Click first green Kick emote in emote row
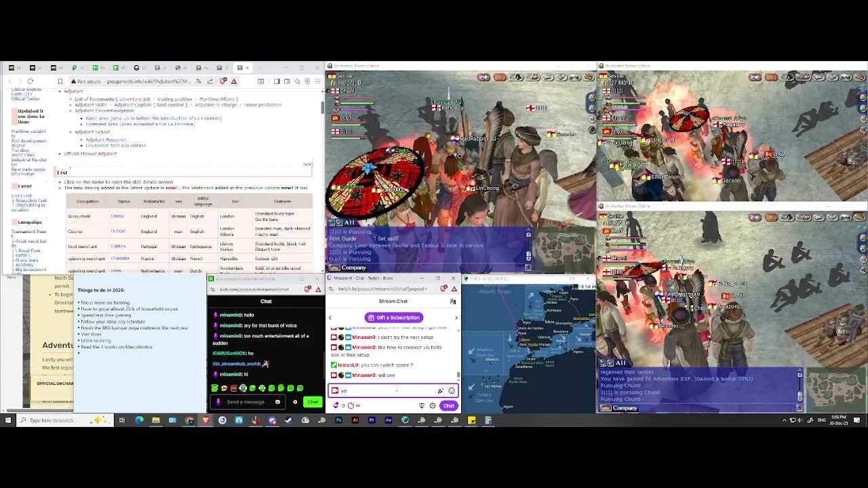The image size is (868, 488). pos(214,388)
